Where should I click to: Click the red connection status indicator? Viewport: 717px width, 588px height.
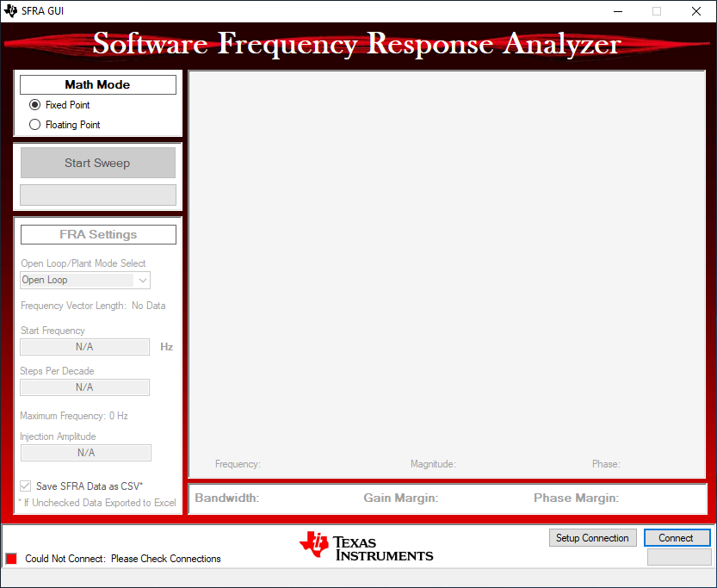(11, 558)
